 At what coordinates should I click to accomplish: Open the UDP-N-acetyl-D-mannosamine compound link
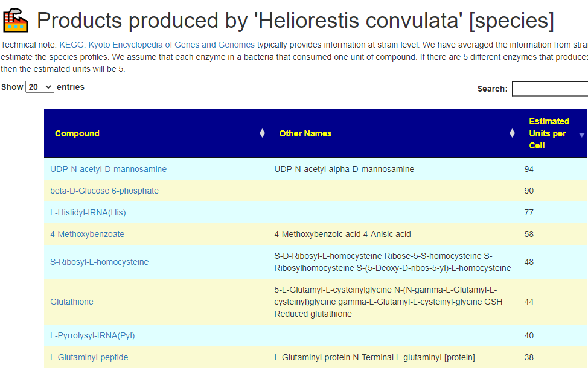pyautogui.click(x=109, y=169)
